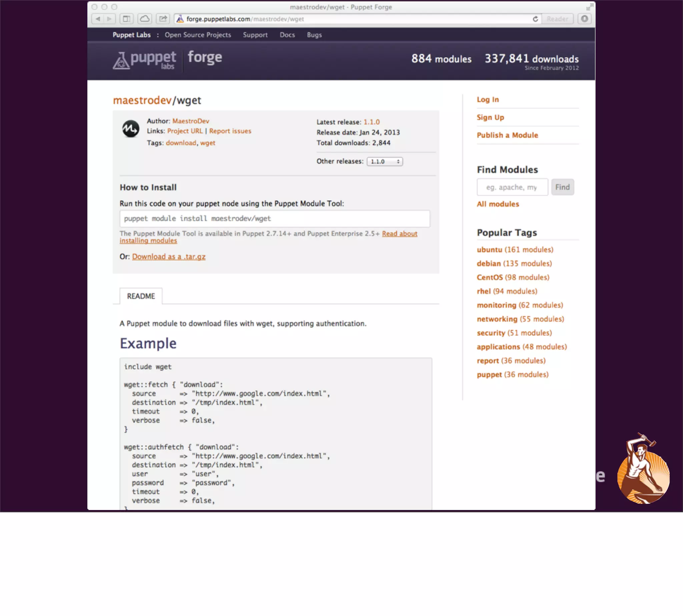The height and width of the screenshot is (616, 683).
Task: Open the Docs menu item
Action: pyautogui.click(x=287, y=35)
